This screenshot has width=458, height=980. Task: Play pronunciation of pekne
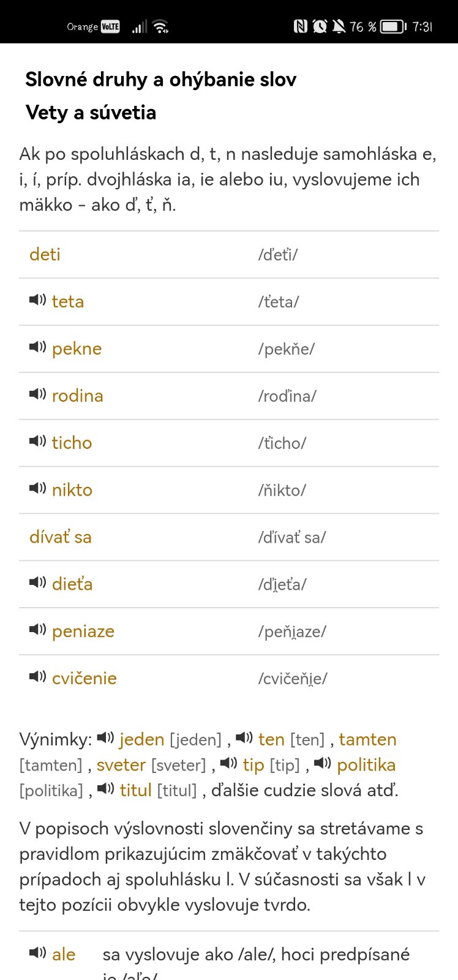(37, 347)
